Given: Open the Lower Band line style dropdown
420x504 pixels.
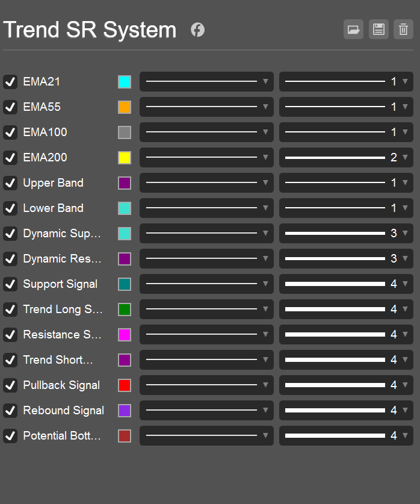Looking at the screenshot, I should pyautogui.click(x=206, y=208).
